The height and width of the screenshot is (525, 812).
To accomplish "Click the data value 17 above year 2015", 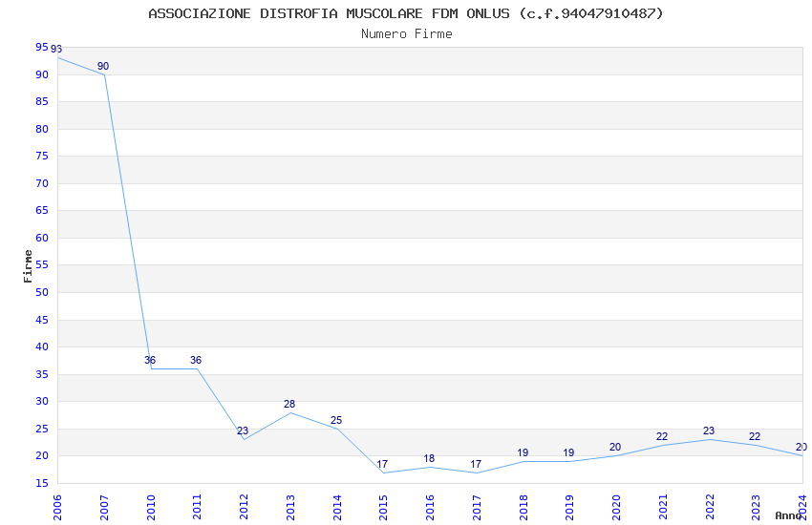I will click(382, 464).
